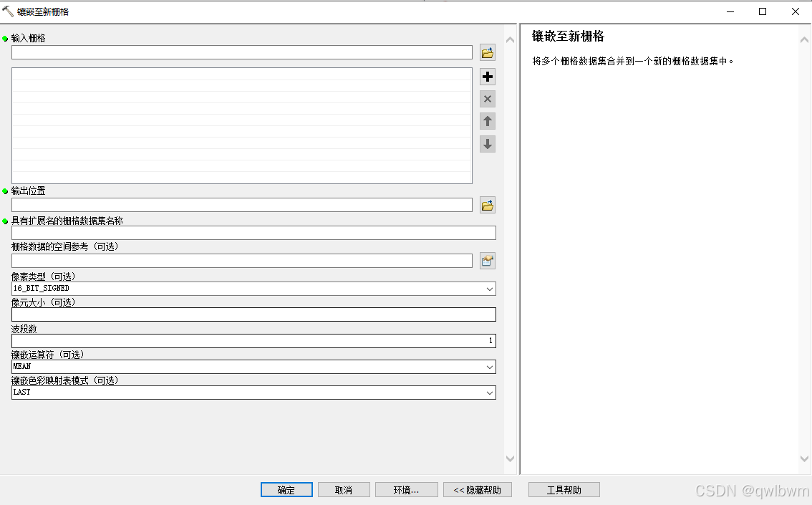Click the hammer tool icon in title bar

coord(8,11)
